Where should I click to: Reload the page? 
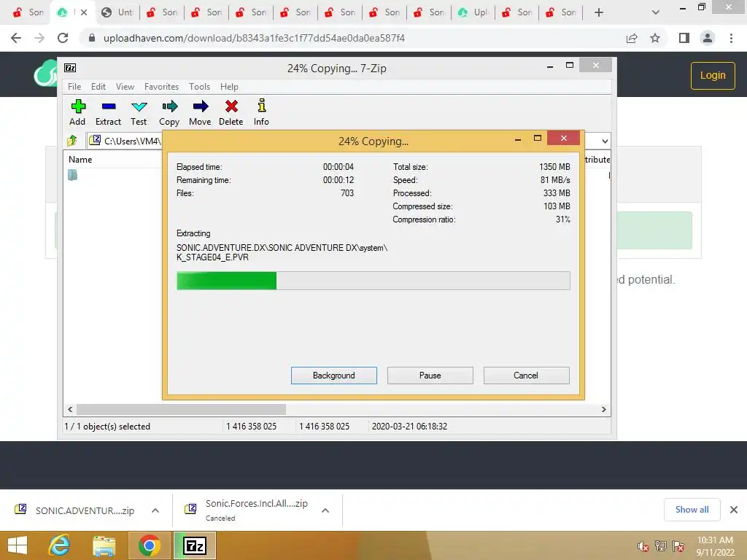pyautogui.click(x=63, y=38)
